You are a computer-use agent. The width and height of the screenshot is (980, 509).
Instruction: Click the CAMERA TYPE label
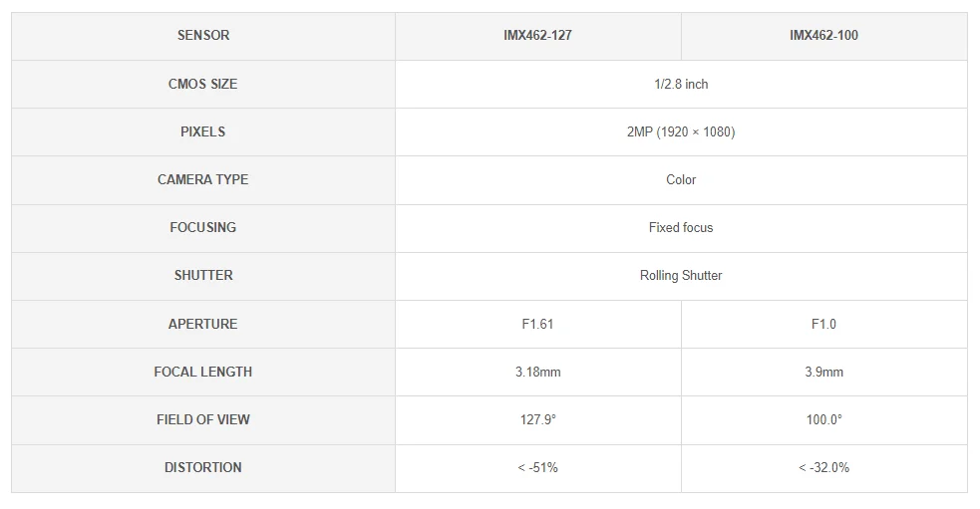coord(203,179)
